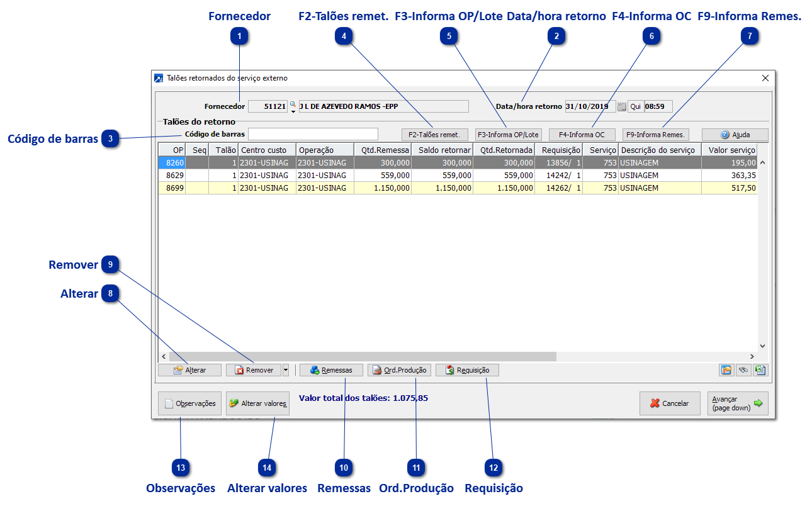
Task: Open the Requisição button
Action: 467,370
